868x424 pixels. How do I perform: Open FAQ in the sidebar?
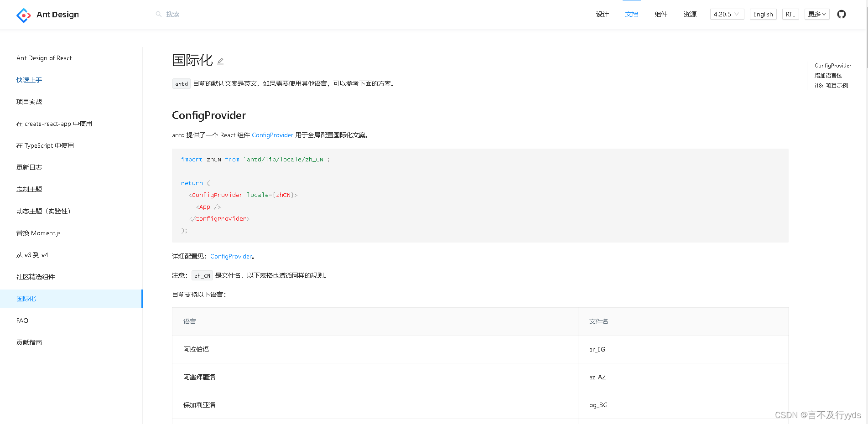(x=22, y=321)
